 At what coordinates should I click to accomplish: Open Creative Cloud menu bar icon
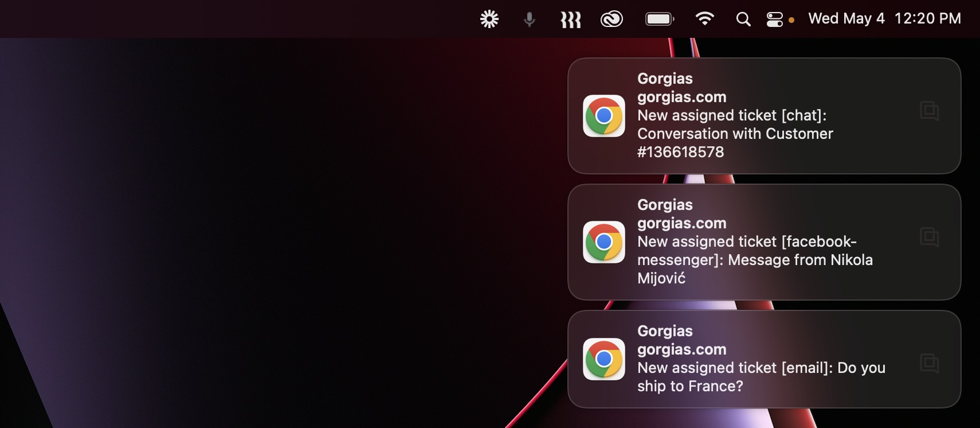pyautogui.click(x=611, y=20)
